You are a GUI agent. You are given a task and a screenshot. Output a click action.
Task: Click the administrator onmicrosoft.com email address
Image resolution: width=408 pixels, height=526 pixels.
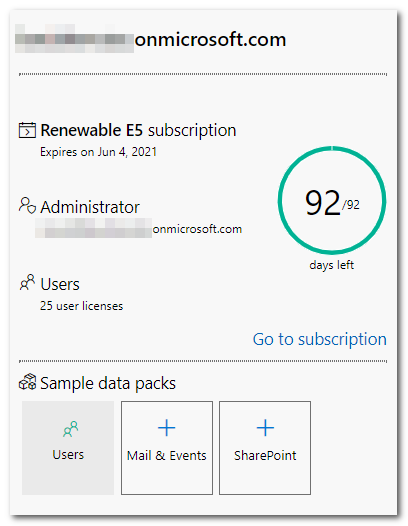(x=139, y=228)
